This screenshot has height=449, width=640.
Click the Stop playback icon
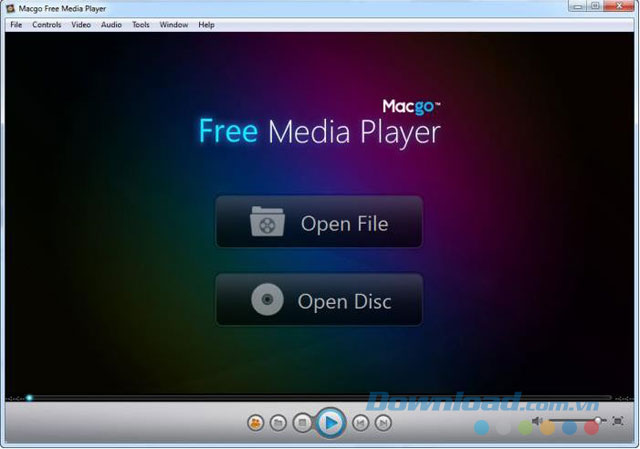[x=303, y=424]
